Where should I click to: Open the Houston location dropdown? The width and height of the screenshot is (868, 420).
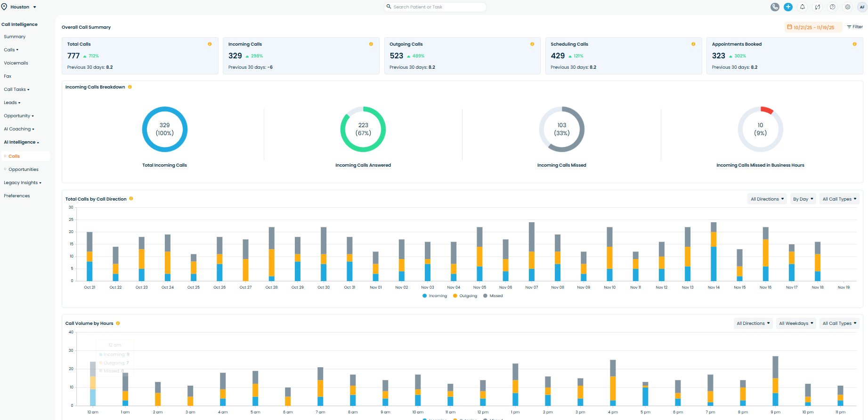[19, 7]
